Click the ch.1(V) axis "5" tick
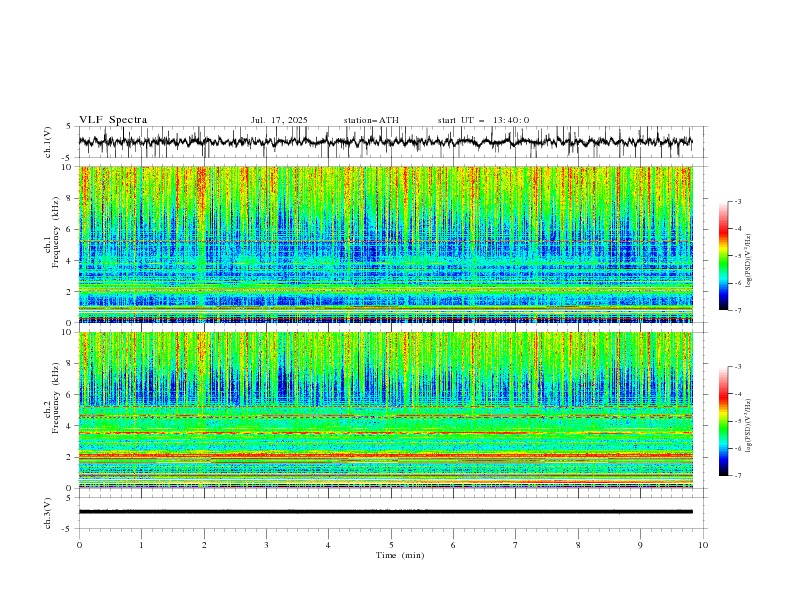This screenshot has width=792, height=612. click(x=68, y=127)
